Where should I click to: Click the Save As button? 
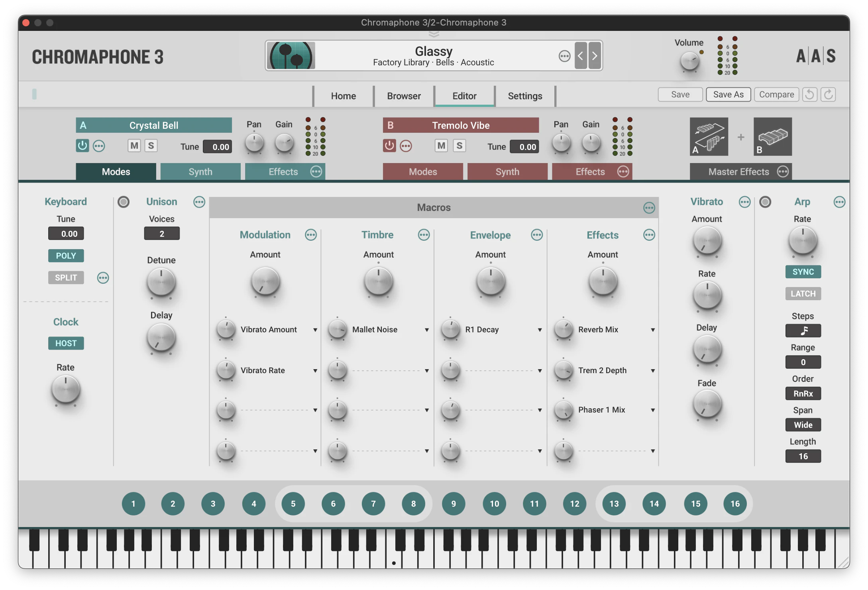pyautogui.click(x=729, y=94)
